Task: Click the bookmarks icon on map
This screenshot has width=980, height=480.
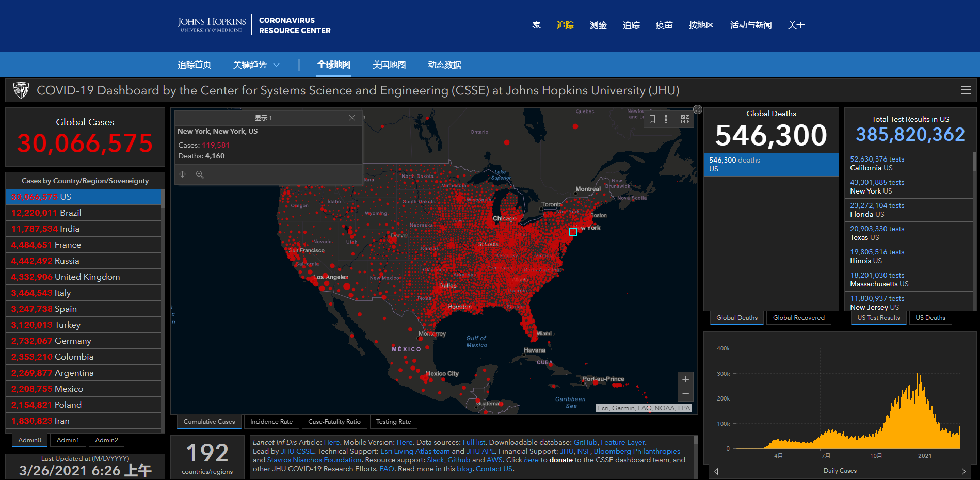Action: click(x=652, y=119)
